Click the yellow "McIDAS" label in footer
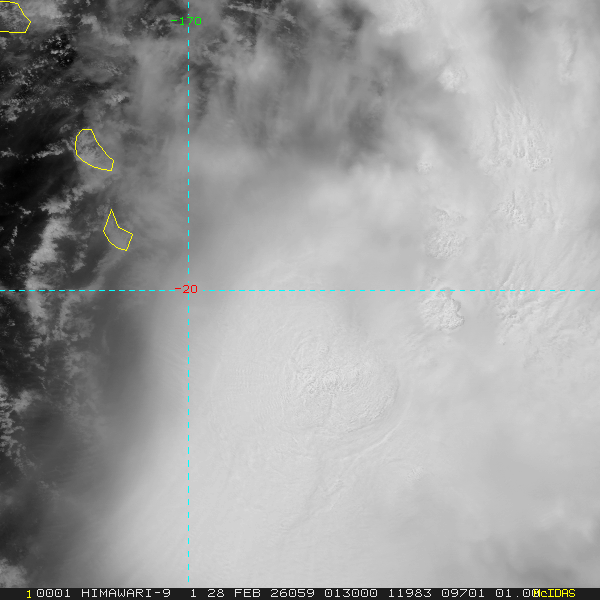 pyautogui.click(x=554, y=593)
